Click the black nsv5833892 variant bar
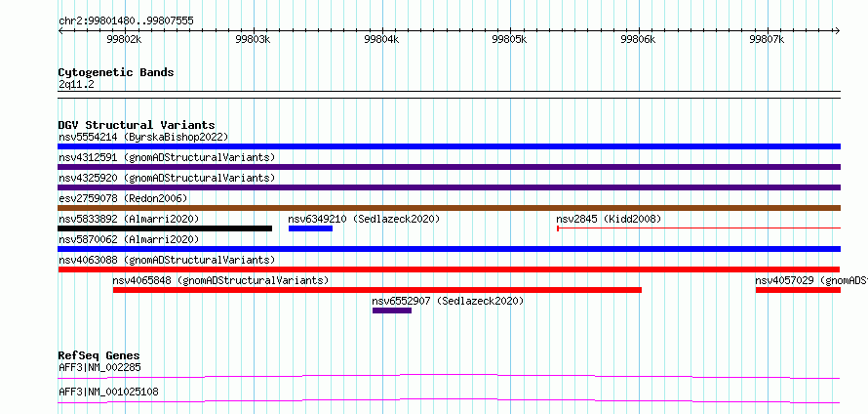This screenshot has width=868, height=414. (x=165, y=228)
